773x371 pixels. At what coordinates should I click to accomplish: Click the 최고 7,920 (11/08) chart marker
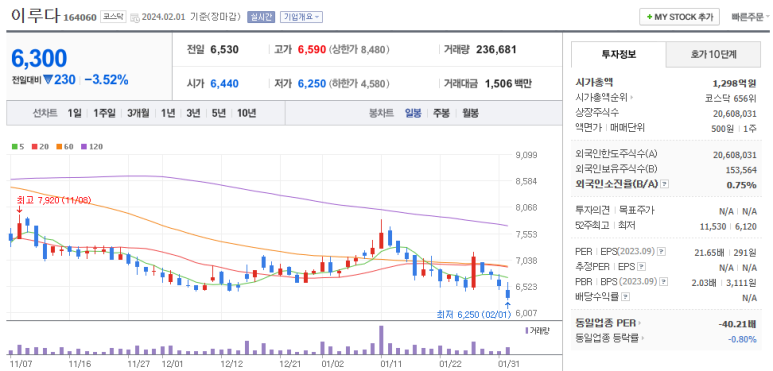tap(53, 201)
